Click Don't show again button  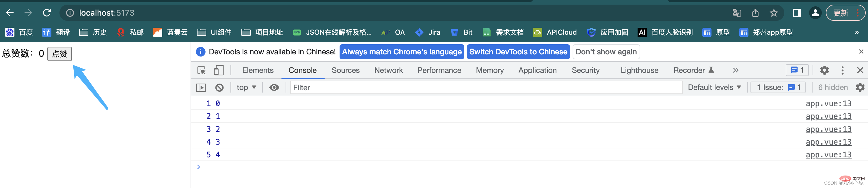[x=606, y=52]
